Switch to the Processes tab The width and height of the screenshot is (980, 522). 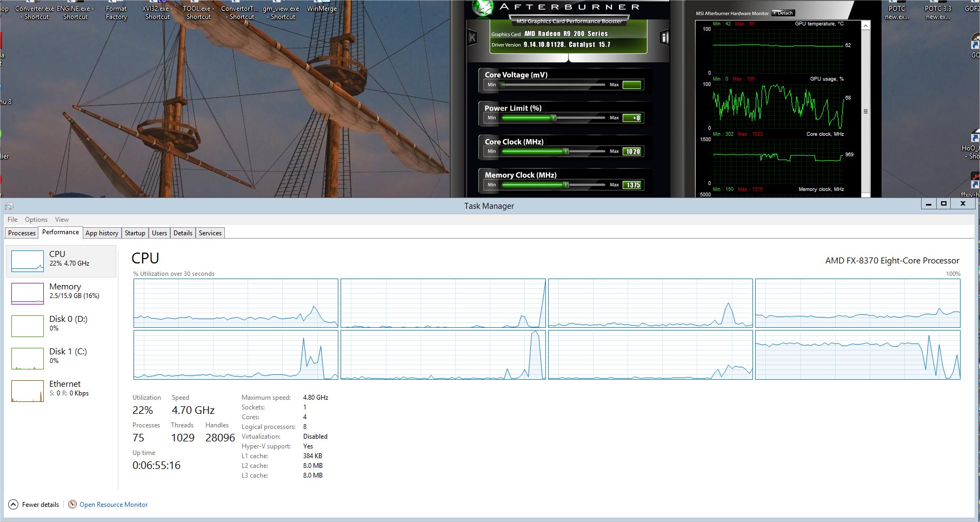point(22,233)
